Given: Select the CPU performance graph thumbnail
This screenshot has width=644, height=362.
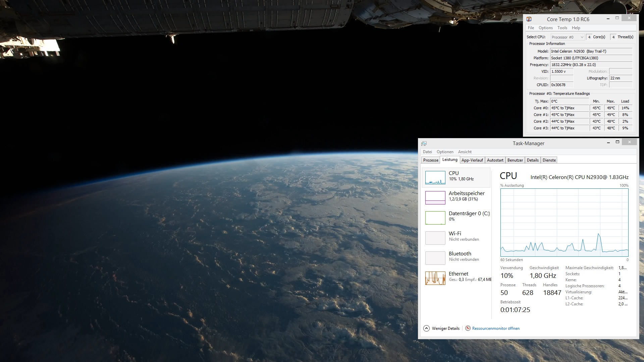Looking at the screenshot, I should pos(435,178).
